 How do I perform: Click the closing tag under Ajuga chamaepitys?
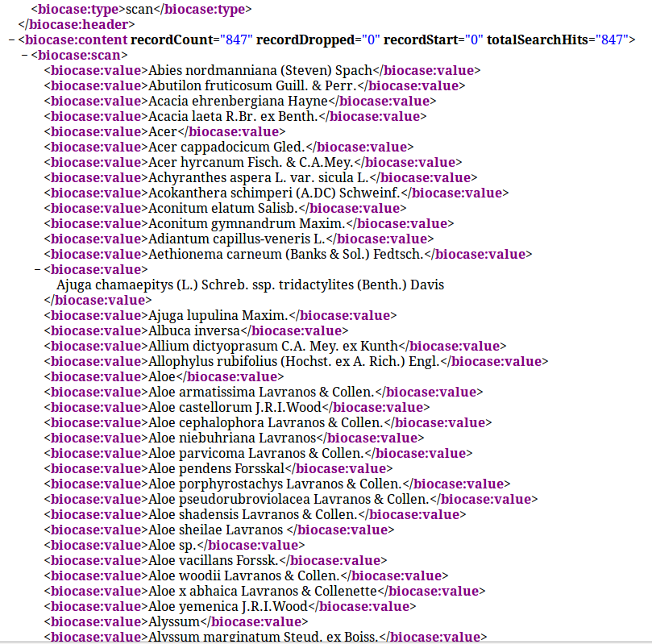pyautogui.click(x=98, y=301)
